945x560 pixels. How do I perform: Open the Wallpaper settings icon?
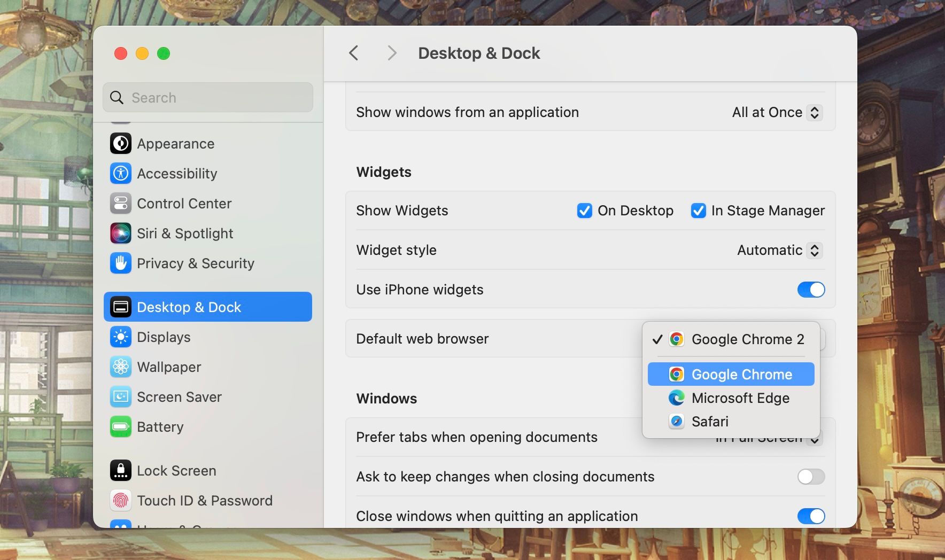click(x=121, y=367)
